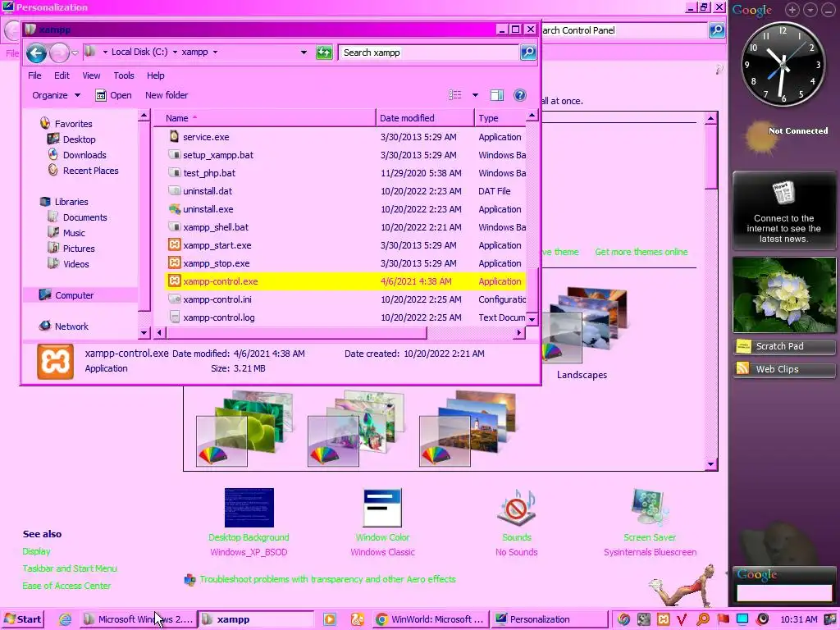Click the Screen Saver icon
The height and width of the screenshot is (630, 840).
[x=650, y=507]
